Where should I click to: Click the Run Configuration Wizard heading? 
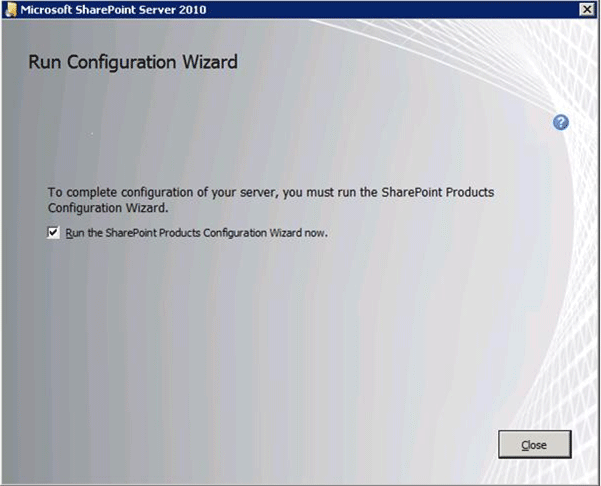(x=133, y=62)
